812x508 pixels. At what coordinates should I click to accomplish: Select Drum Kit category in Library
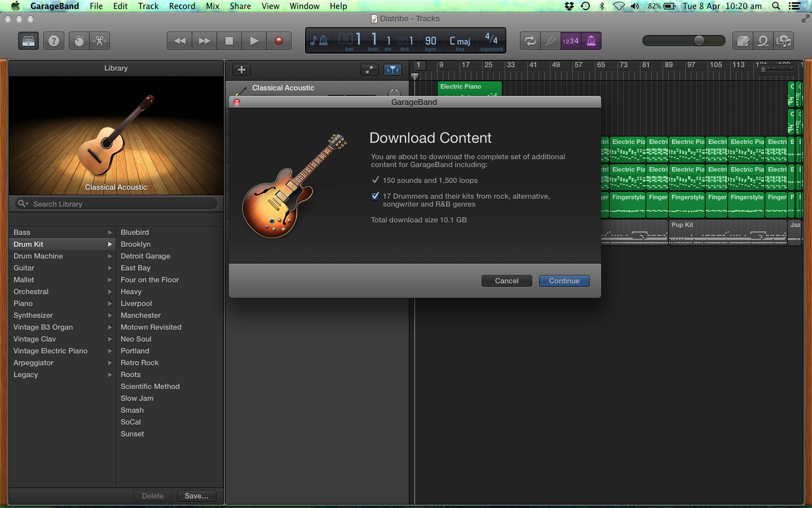coord(62,244)
